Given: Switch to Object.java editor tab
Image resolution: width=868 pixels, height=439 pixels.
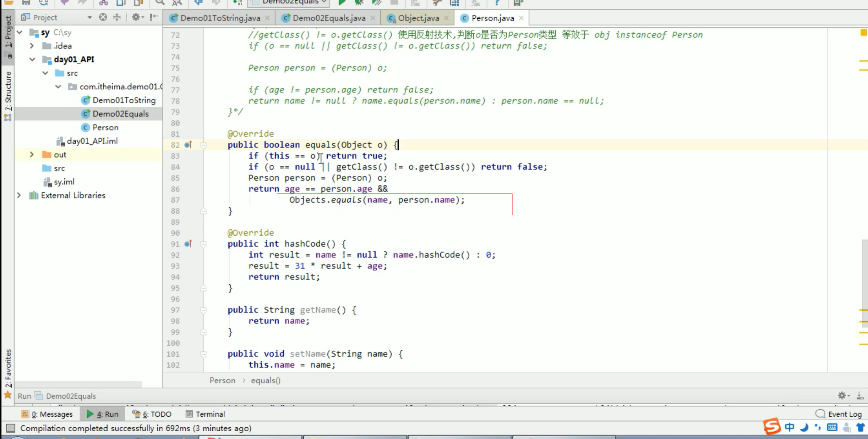Looking at the screenshot, I should click(418, 18).
